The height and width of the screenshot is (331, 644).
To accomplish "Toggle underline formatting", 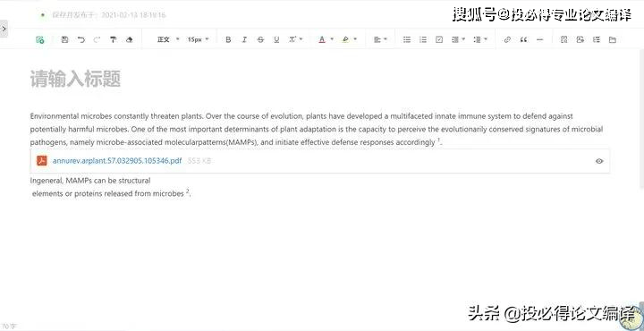I will 276,40.
